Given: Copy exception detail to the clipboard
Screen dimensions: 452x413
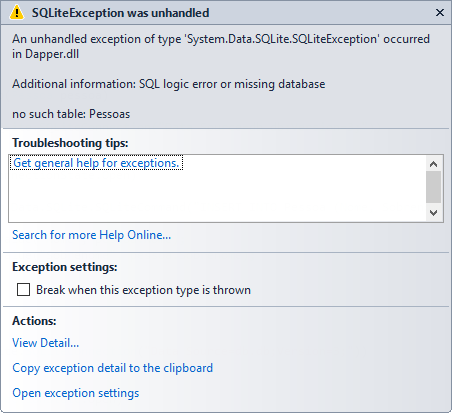Looking at the screenshot, I should click(112, 368).
